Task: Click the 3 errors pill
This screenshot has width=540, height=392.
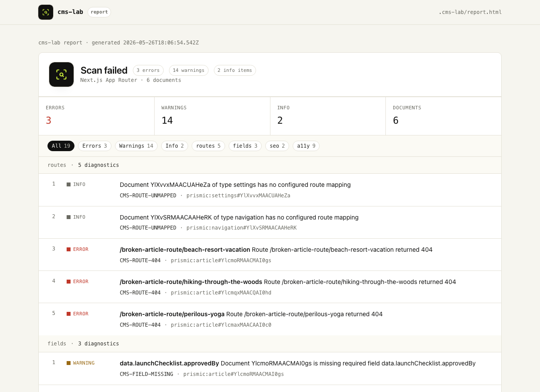Action: pos(148,70)
